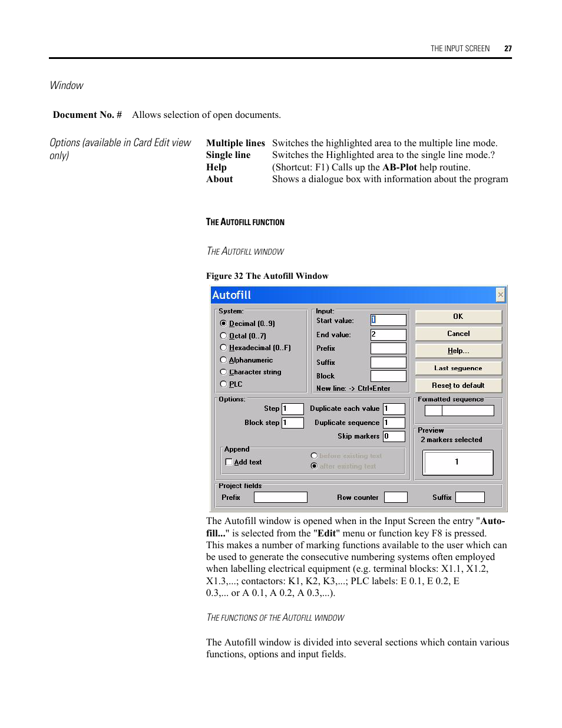The height and width of the screenshot is (728, 562).
Task: Click the Project fields Prefix input
Action: tap(280, 498)
